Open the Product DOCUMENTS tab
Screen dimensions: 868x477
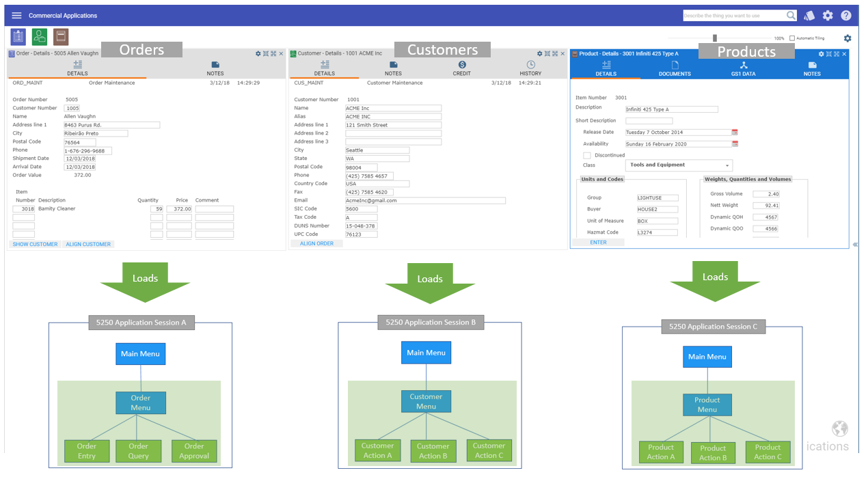pos(675,68)
